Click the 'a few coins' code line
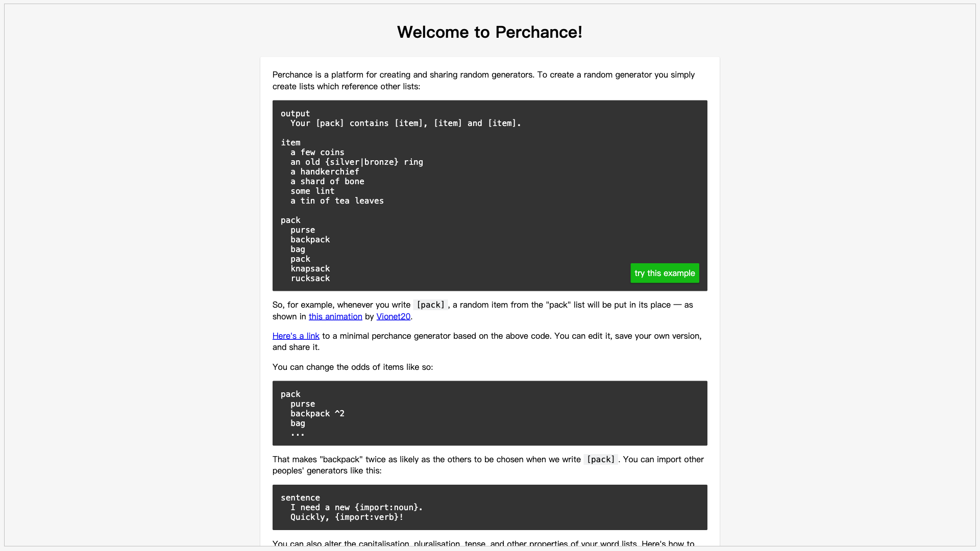Image resolution: width=980 pixels, height=551 pixels. coord(317,153)
